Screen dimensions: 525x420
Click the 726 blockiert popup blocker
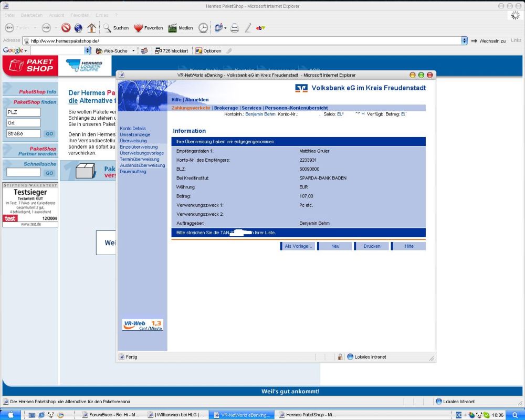click(172, 51)
